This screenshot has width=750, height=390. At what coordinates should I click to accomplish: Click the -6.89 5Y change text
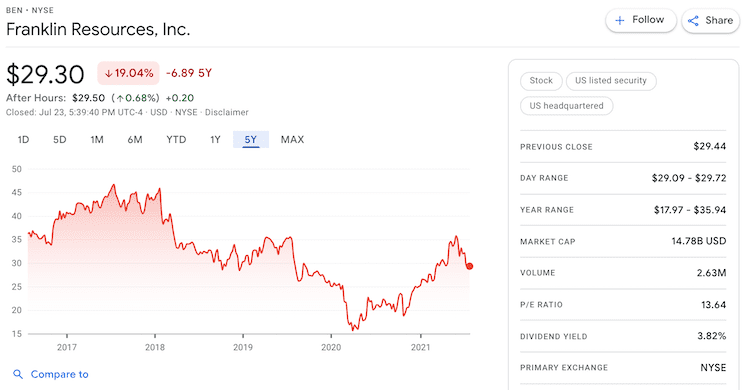[x=189, y=73]
